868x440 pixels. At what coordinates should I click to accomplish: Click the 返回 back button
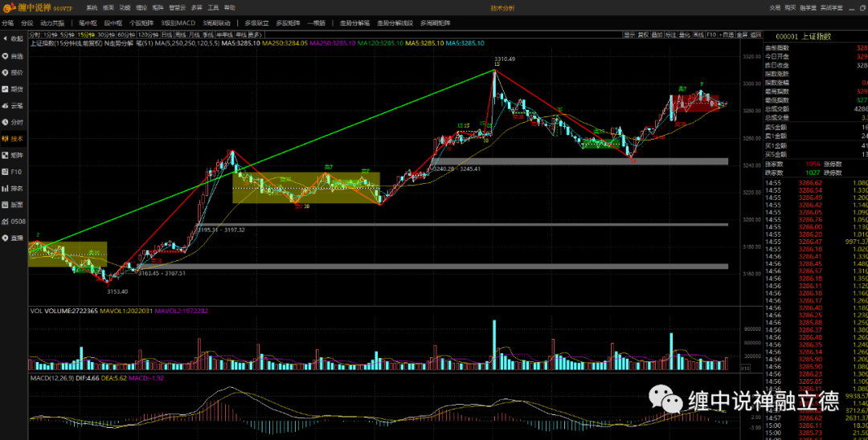[756, 35]
